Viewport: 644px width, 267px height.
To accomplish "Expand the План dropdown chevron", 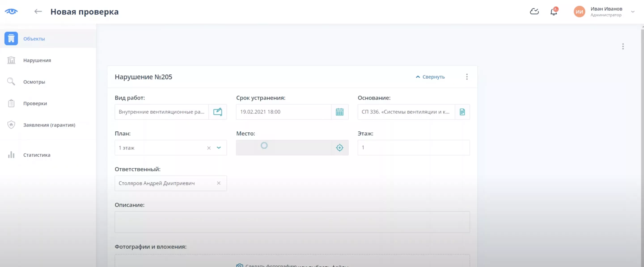I will [219, 148].
